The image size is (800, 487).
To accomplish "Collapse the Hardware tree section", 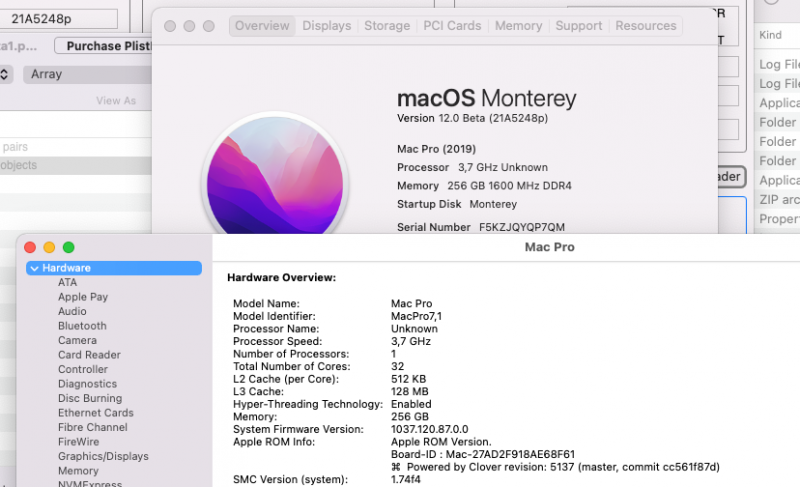I will pos(34,268).
